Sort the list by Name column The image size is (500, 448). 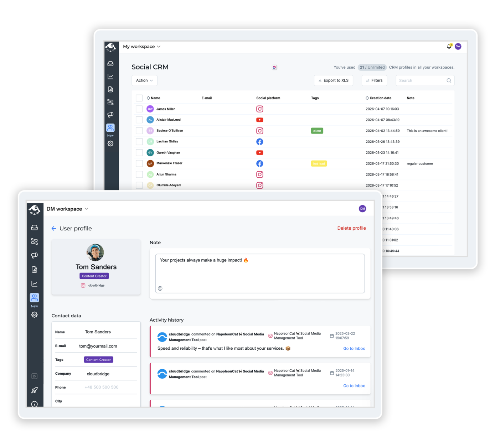click(154, 98)
